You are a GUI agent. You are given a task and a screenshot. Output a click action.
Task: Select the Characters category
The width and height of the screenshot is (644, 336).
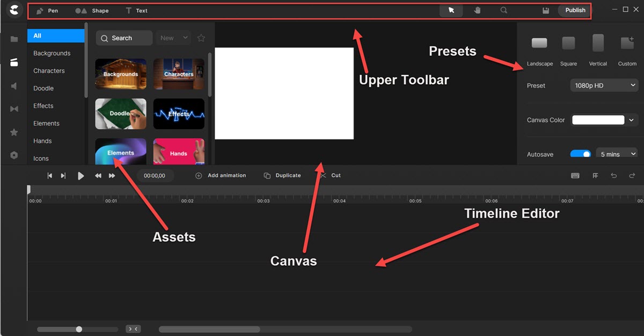click(49, 70)
